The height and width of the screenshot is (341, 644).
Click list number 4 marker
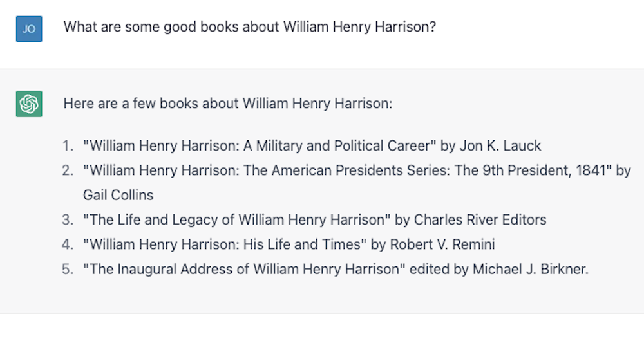[x=68, y=244]
